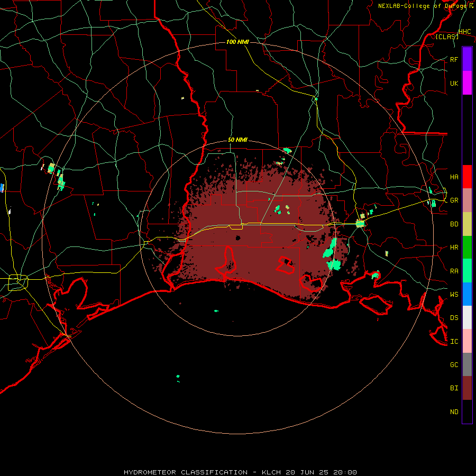
Task: Click the RA legend label
Action: (x=454, y=271)
